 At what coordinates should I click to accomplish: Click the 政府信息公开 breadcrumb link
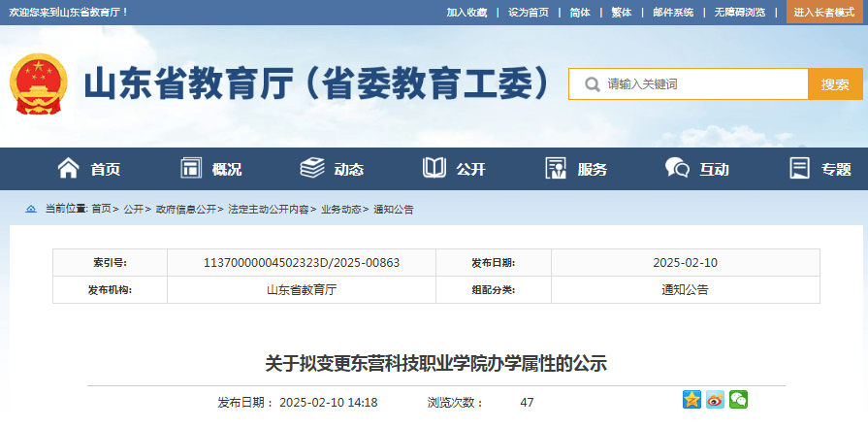(186, 210)
